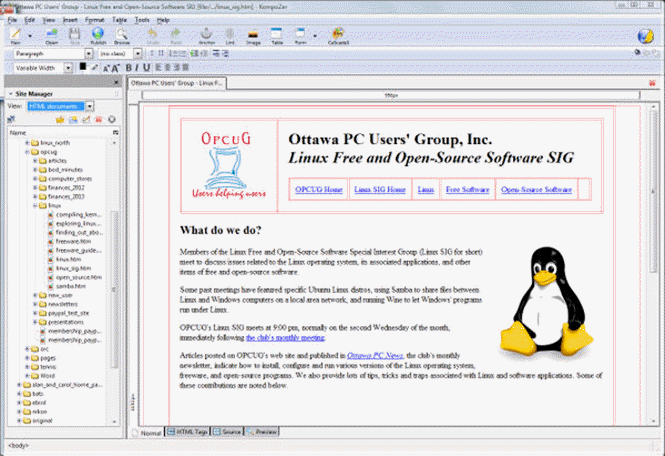Click the Site Manager rename pencil icon
The image size is (665, 456).
(86, 119)
